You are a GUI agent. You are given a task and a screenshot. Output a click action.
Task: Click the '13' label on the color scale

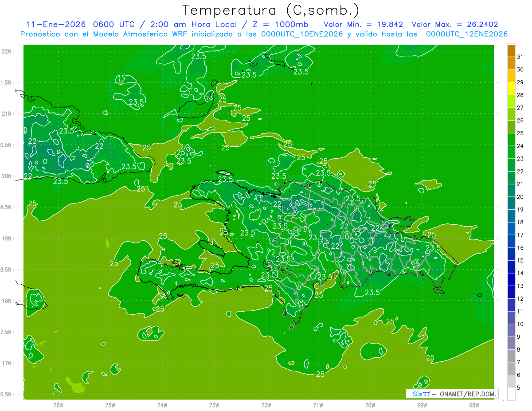(x=520, y=286)
